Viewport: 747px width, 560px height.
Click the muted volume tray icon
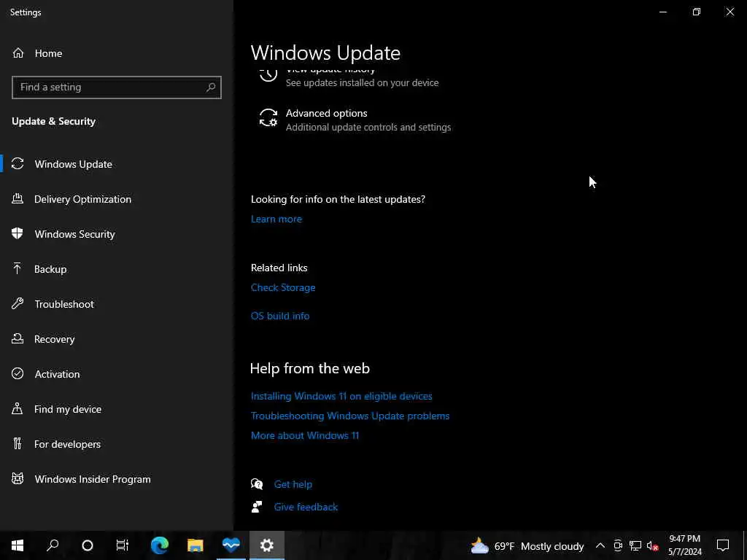[x=653, y=546]
